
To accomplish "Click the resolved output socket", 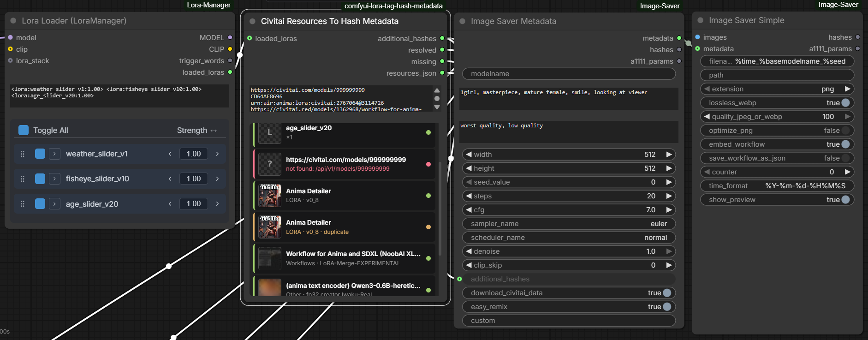I will [442, 50].
